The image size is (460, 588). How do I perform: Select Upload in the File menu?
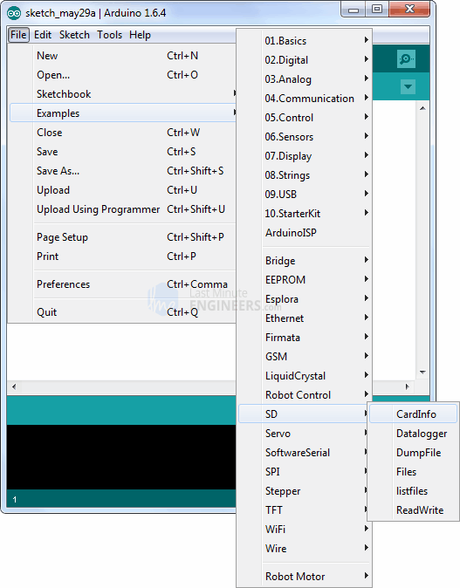(x=123, y=190)
